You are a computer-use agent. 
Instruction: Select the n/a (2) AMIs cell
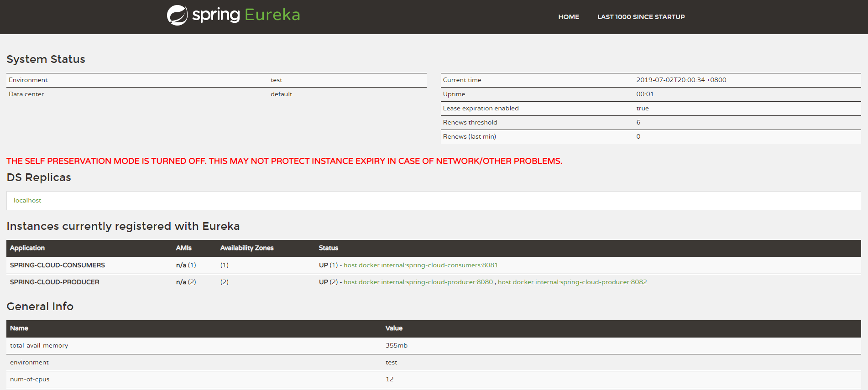(186, 282)
